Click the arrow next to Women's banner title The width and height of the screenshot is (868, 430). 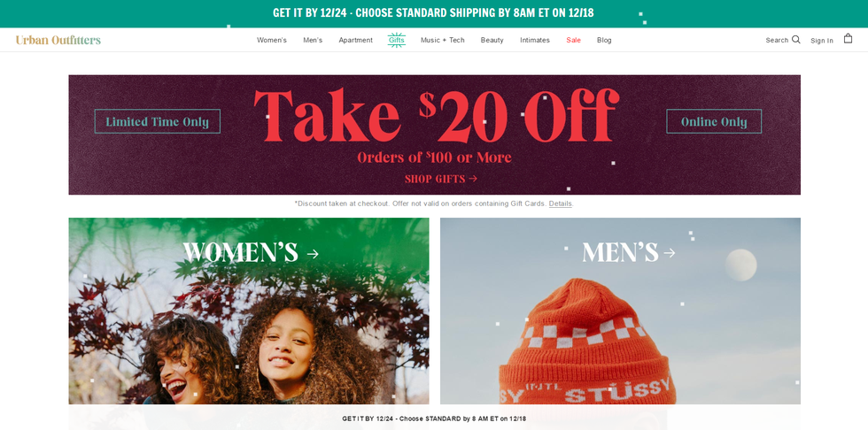coord(313,254)
